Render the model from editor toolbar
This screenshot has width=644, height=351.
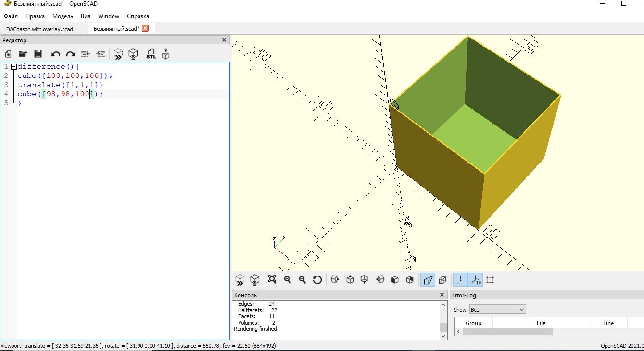coord(133,54)
